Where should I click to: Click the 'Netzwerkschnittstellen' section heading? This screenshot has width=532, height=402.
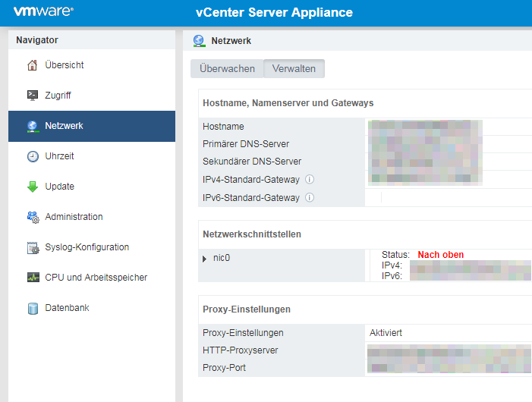252,234
